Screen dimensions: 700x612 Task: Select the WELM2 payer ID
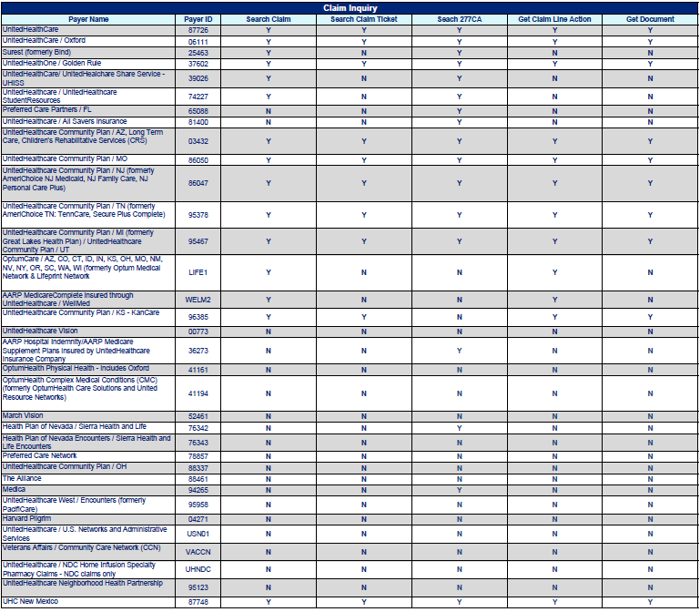pyautogui.click(x=198, y=300)
